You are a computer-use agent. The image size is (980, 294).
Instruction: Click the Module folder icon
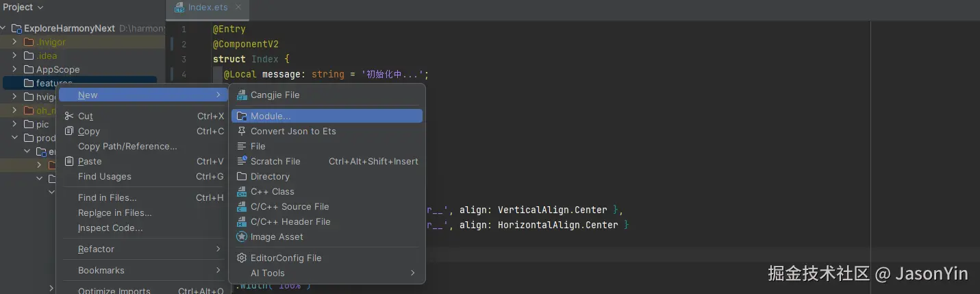click(x=241, y=117)
